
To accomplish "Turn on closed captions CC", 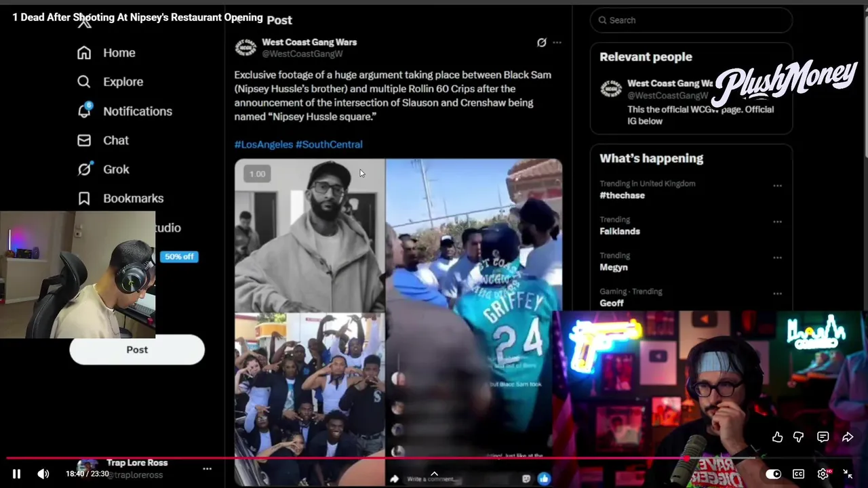I will tap(799, 474).
